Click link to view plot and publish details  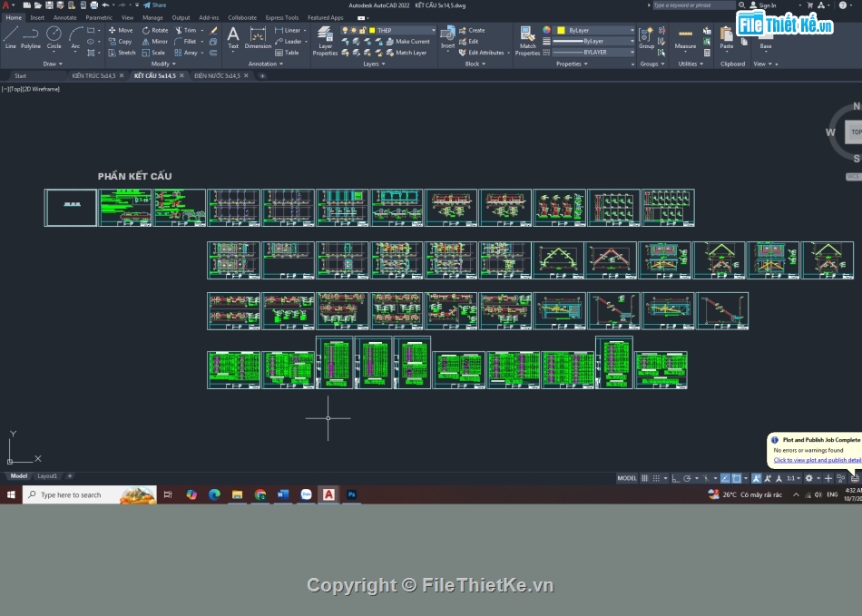click(x=817, y=460)
